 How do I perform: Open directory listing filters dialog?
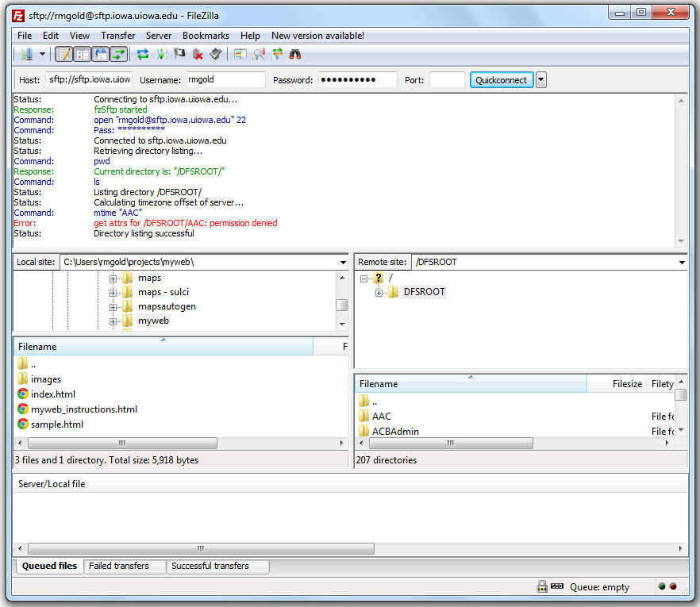click(x=240, y=55)
